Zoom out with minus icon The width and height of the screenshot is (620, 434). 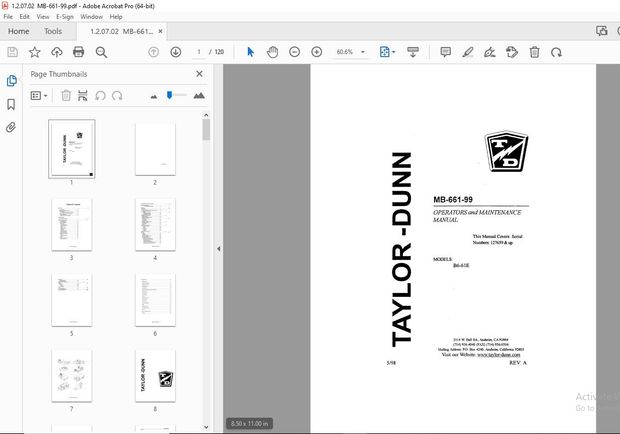(295, 52)
